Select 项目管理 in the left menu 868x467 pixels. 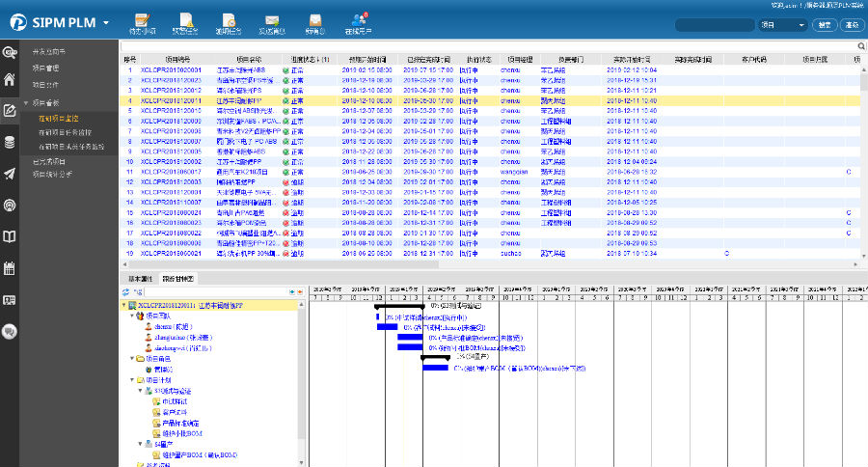click(46, 69)
